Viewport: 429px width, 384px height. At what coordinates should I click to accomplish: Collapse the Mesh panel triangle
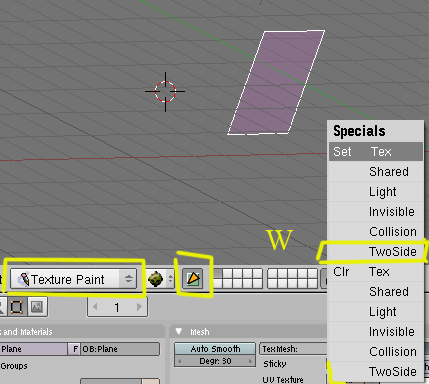click(x=179, y=332)
